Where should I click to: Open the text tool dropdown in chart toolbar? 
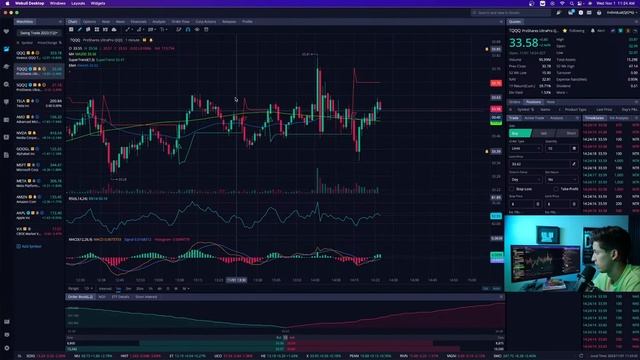pyautogui.click(x=163, y=29)
